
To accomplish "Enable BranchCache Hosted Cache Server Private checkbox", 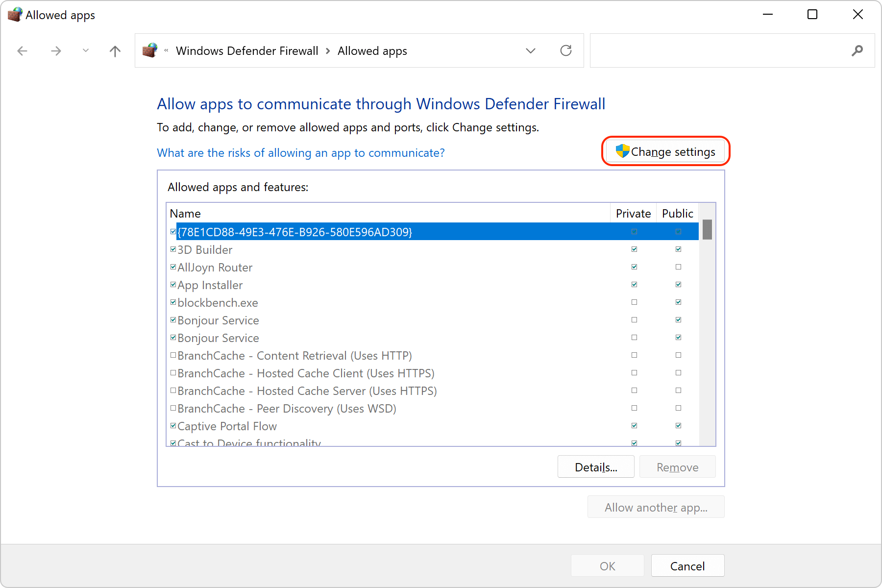I will (x=634, y=390).
